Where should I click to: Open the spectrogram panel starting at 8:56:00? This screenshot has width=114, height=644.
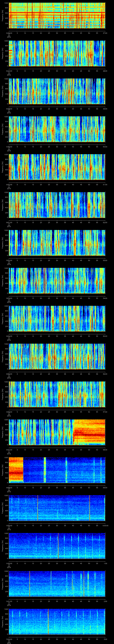[x=57, y=394]
